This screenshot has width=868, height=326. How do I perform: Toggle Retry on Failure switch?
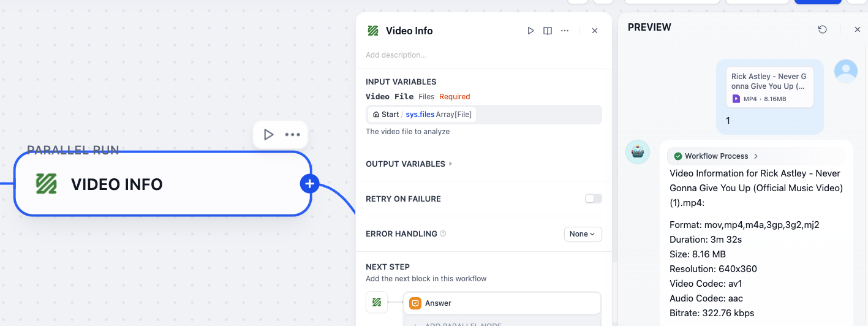click(594, 199)
